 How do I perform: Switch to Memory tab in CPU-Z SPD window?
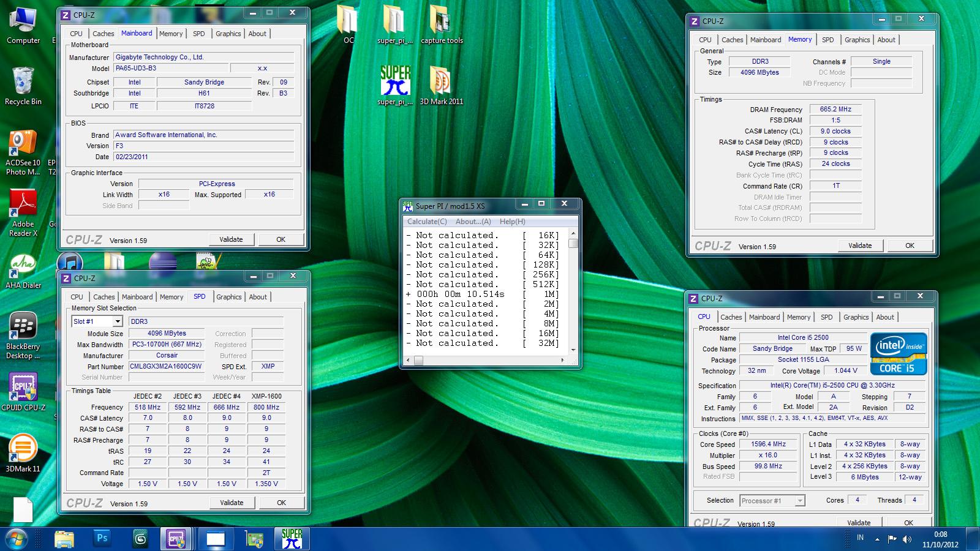pyautogui.click(x=171, y=297)
